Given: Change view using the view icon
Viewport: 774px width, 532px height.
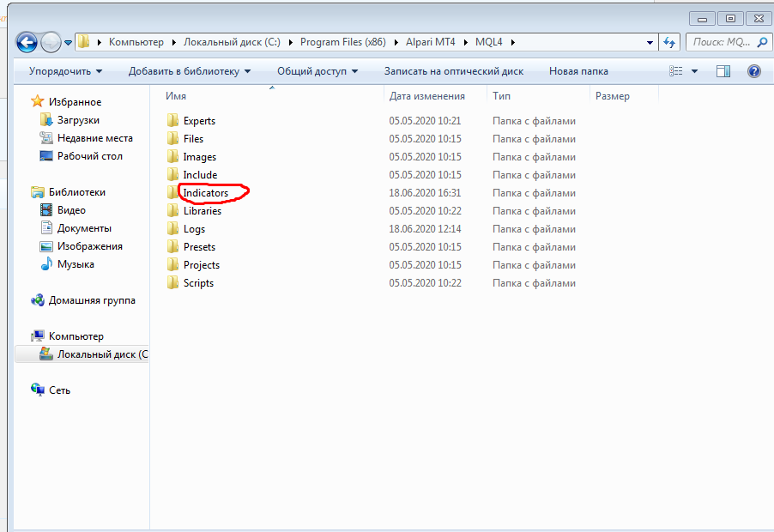Looking at the screenshot, I should (x=676, y=71).
